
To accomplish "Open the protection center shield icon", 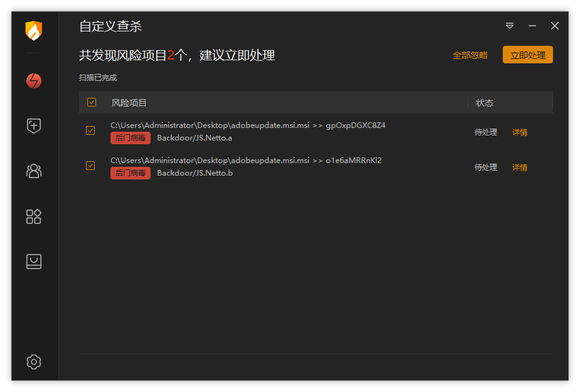I will click(34, 125).
